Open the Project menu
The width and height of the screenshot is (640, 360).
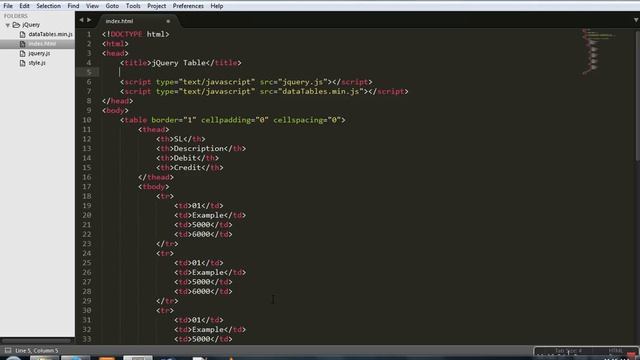pyautogui.click(x=156, y=6)
